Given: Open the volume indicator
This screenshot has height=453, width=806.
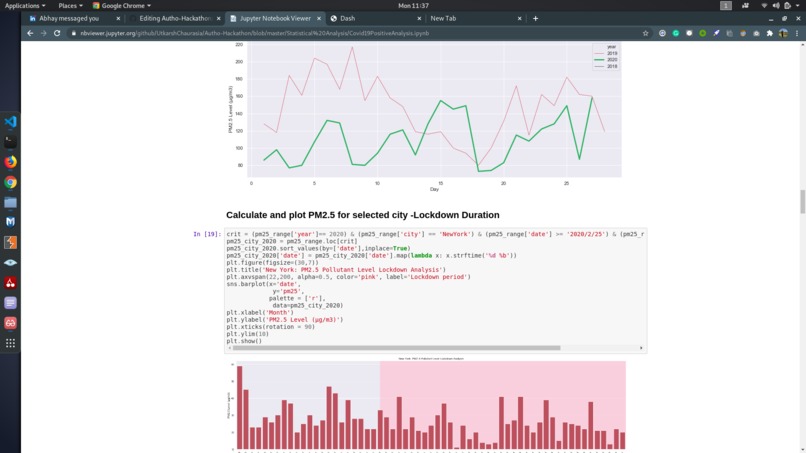Looking at the screenshot, I should [776, 6].
